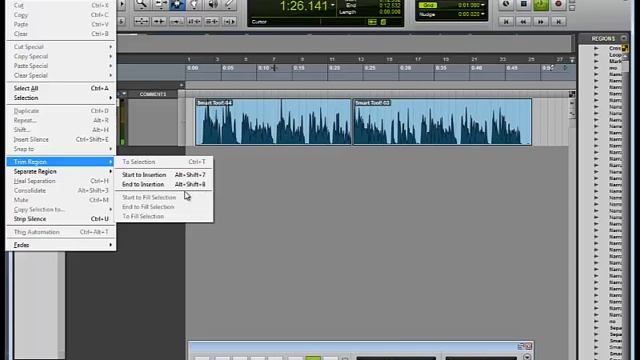The image size is (640, 360).
Task: Toggle the green Grid mode button
Action: (428, 5)
